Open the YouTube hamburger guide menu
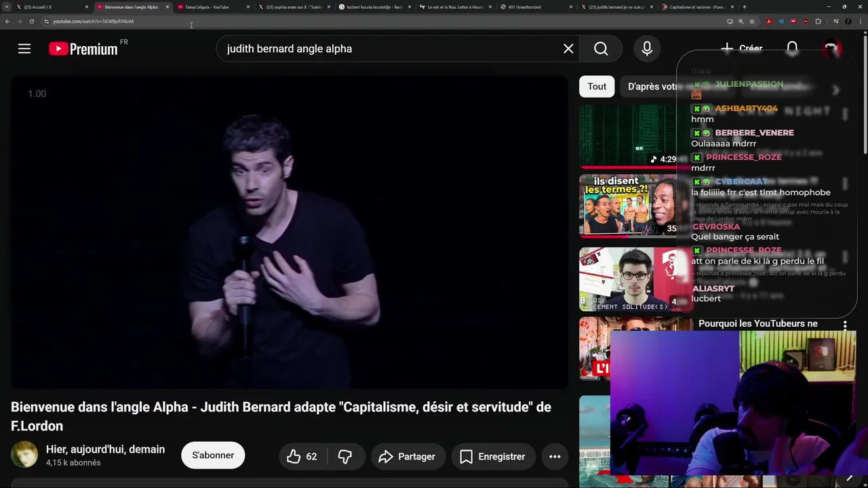Image resolution: width=868 pixels, height=488 pixels. (24, 49)
